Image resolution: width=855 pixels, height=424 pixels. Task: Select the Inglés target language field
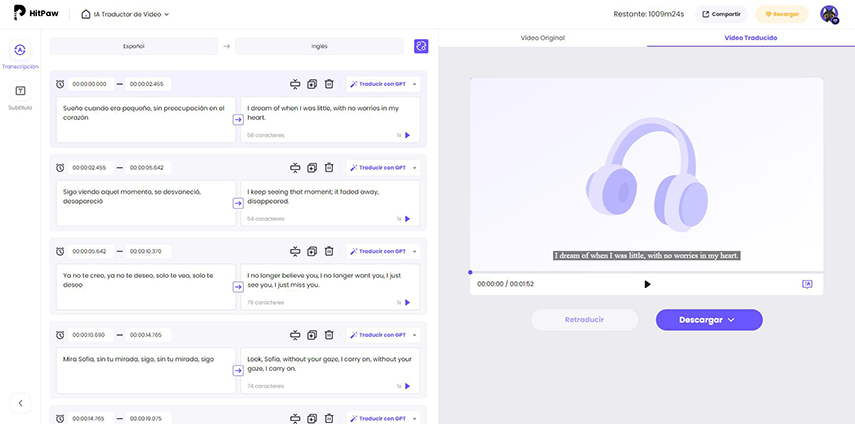[x=320, y=46]
